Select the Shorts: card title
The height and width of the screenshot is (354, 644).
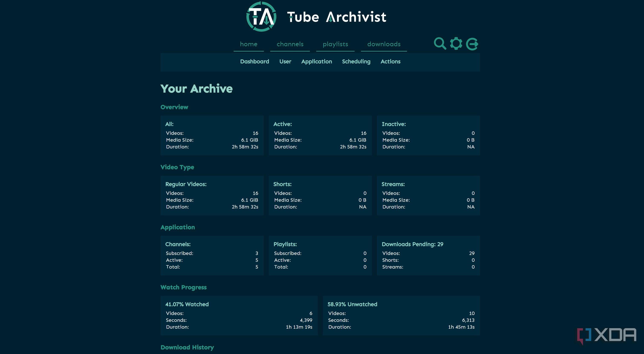click(x=283, y=184)
